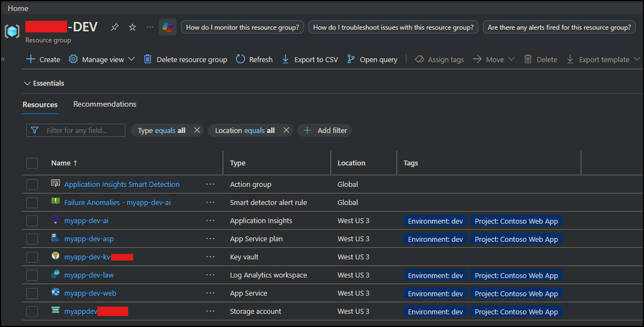Click the Open query icon
Image resolution: width=644 pixels, height=327 pixels.
351,59
